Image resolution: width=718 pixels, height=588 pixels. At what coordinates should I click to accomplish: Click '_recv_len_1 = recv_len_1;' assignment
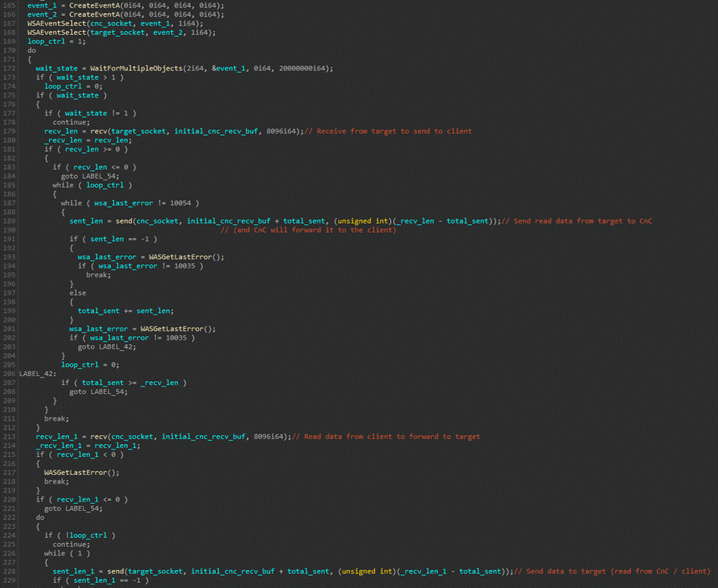[88, 446]
